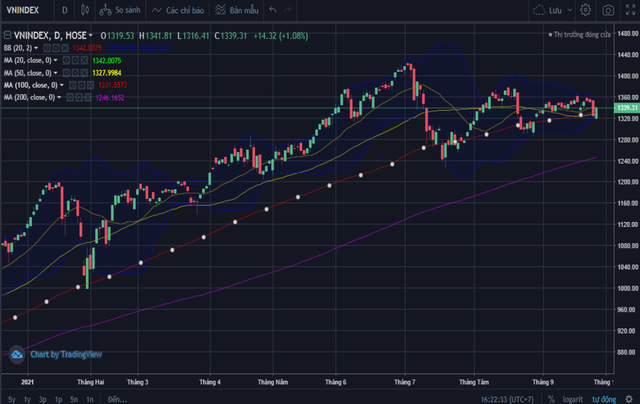
Task: Take a chart snapshot with the camera icon
Action: [x=607, y=10]
